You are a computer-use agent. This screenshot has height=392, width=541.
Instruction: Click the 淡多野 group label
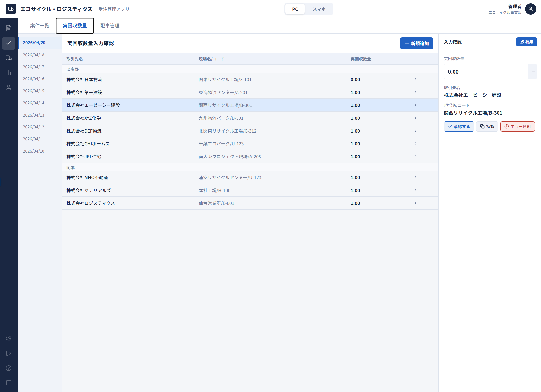[73, 69]
